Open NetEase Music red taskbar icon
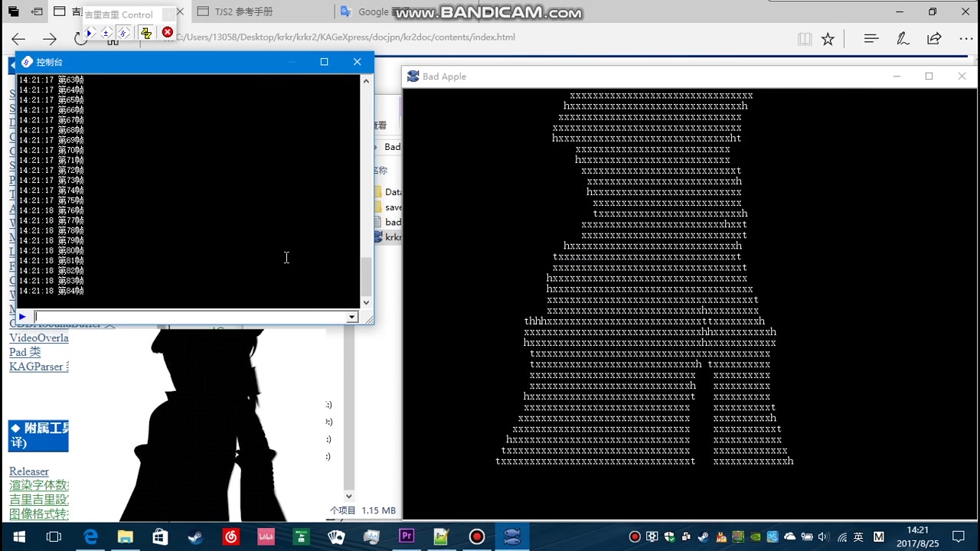This screenshot has width=980, height=551. (x=230, y=536)
